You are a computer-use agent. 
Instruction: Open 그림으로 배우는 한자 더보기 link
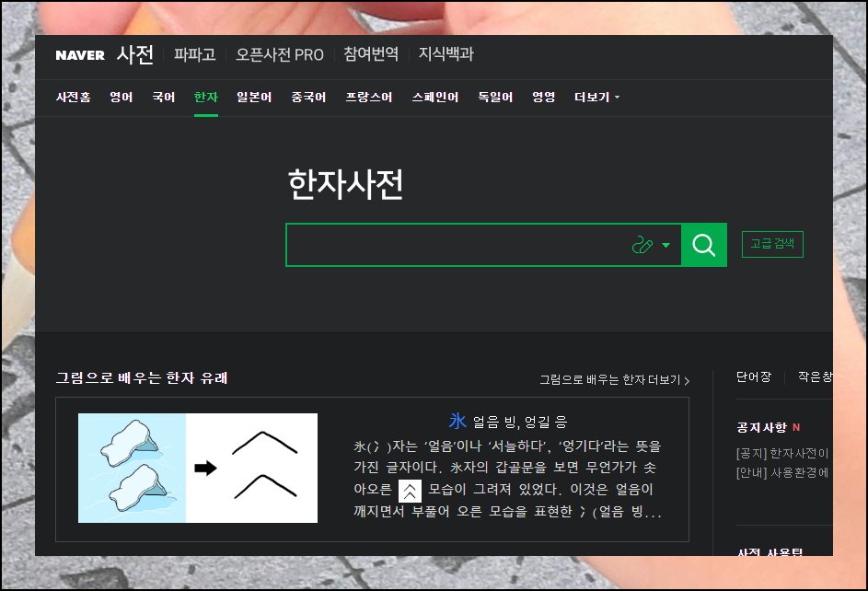[615, 379]
